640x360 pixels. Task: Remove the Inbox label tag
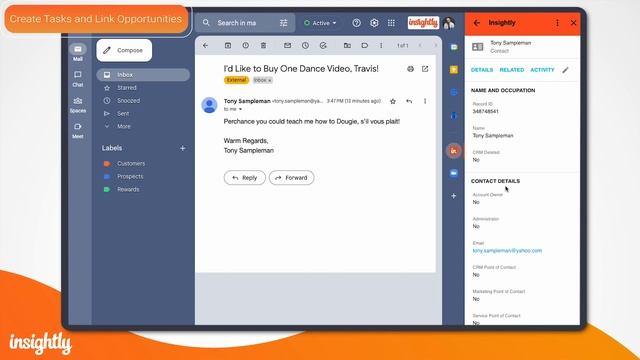269,80
